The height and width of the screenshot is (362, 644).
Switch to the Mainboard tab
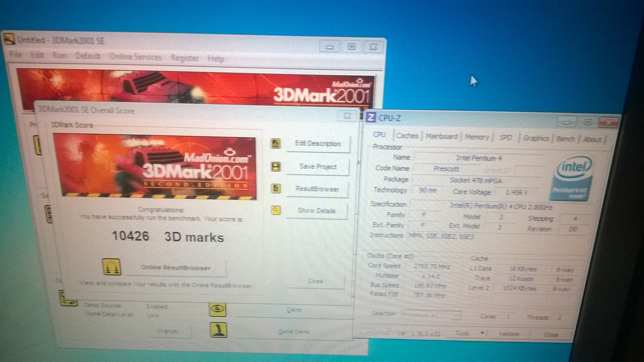[441, 136]
